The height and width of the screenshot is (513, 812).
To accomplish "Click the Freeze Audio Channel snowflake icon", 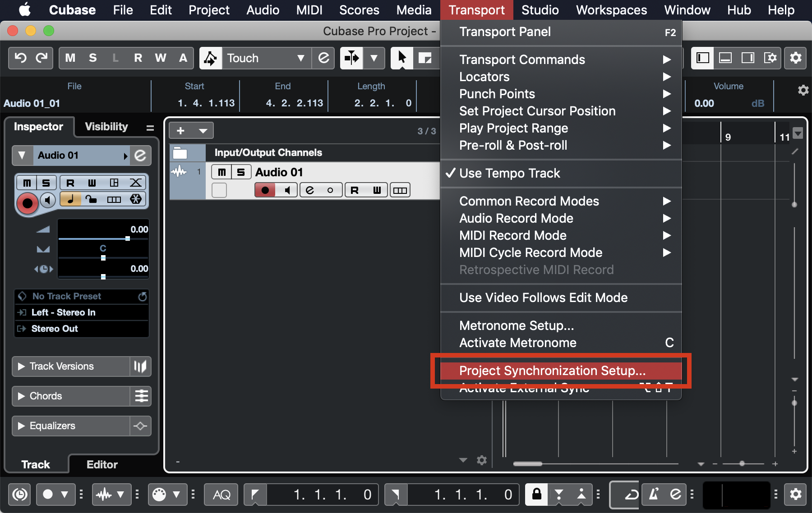I will click(136, 199).
